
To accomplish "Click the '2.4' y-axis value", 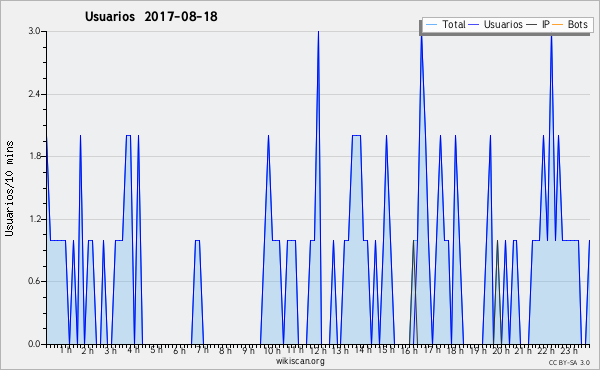I will pyautogui.click(x=34, y=94).
